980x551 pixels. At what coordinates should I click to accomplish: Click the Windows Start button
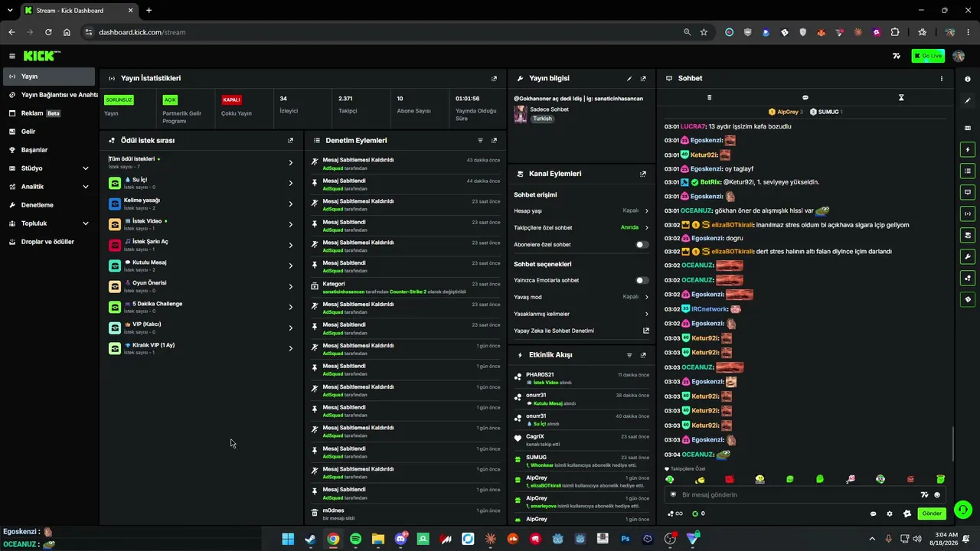[x=288, y=539]
